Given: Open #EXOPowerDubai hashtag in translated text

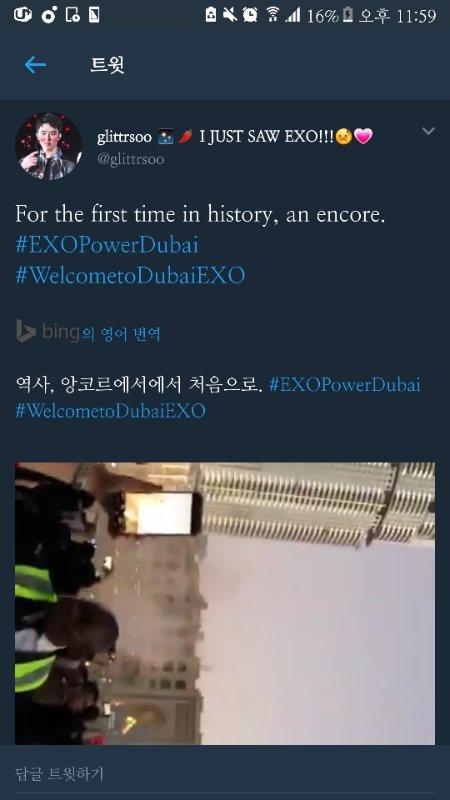Looking at the screenshot, I should coord(345,384).
